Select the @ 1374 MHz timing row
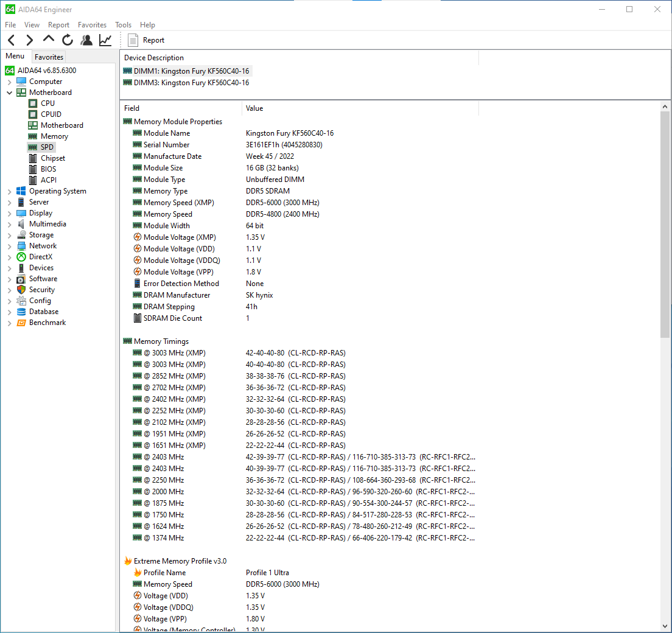 click(x=299, y=538)
